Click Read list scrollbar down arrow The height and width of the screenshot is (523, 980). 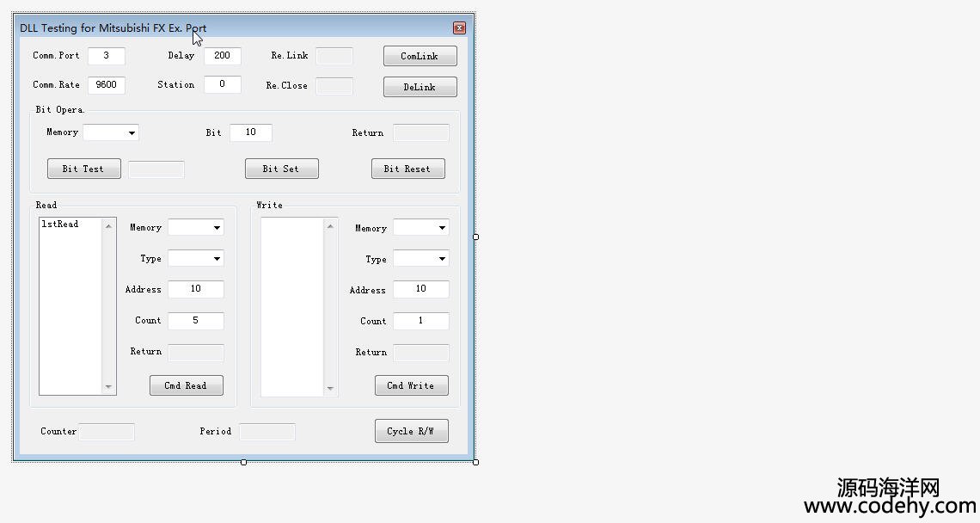[109, 387]
